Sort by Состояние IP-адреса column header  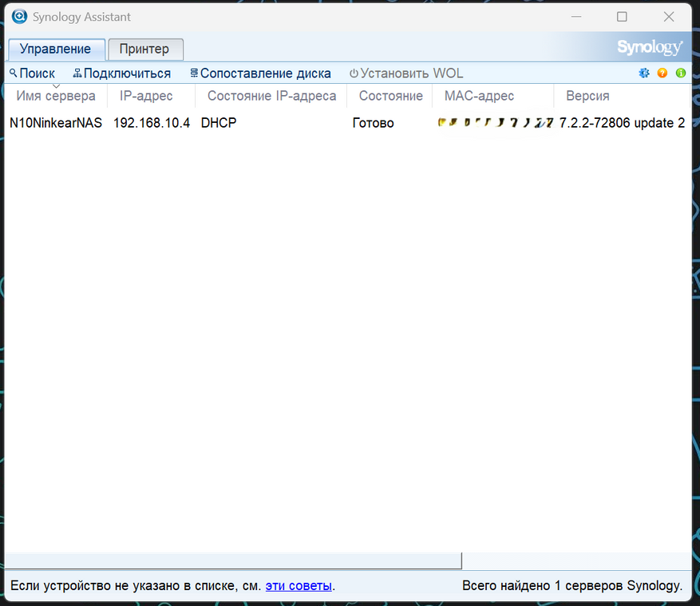(x=271, y=96)
